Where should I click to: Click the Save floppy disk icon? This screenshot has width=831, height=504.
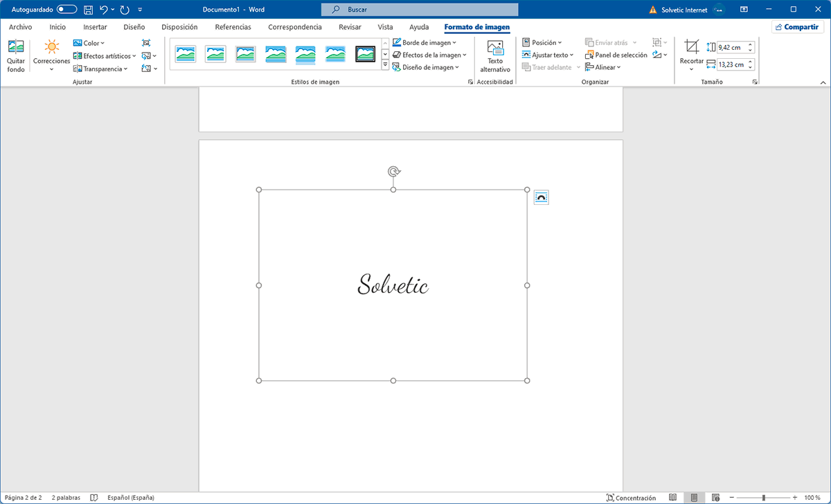[88, 10]
